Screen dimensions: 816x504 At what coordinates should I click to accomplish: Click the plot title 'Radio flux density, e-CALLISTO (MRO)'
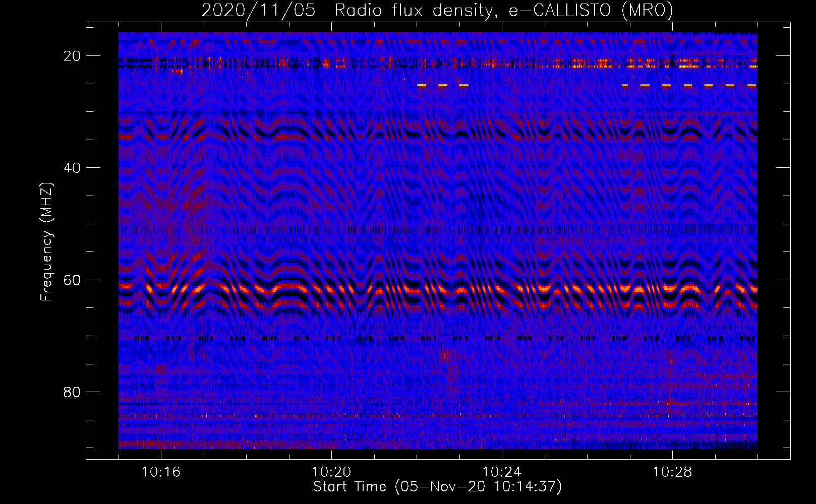(x=504, y=11)
